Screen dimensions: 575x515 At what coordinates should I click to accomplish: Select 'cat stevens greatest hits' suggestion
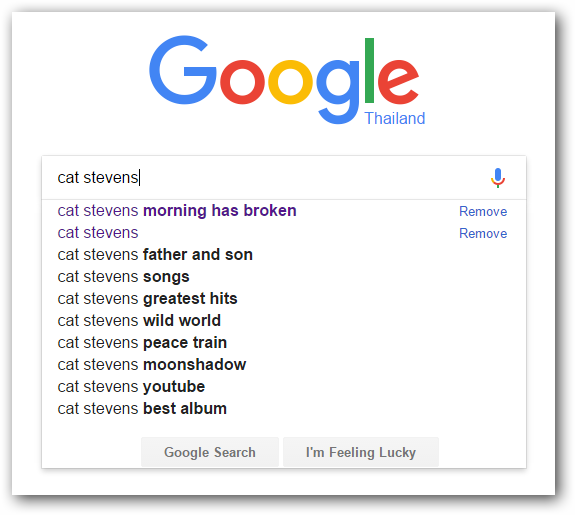pyautogui.click(x=284, y=299)
